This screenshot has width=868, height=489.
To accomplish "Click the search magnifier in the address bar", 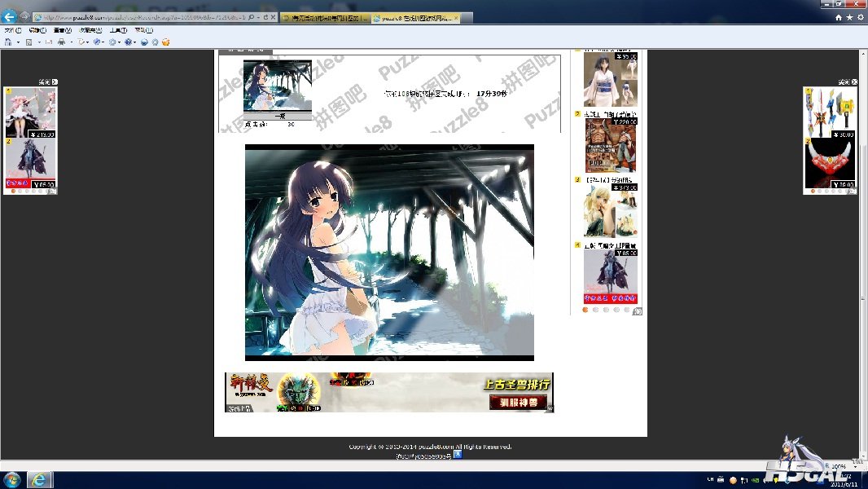I will coord(251,17).
